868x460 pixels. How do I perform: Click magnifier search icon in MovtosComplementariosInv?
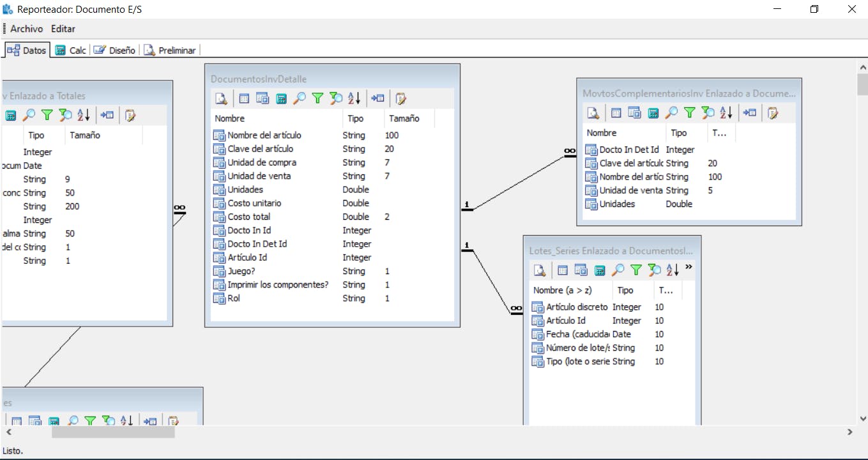(671, 113)
